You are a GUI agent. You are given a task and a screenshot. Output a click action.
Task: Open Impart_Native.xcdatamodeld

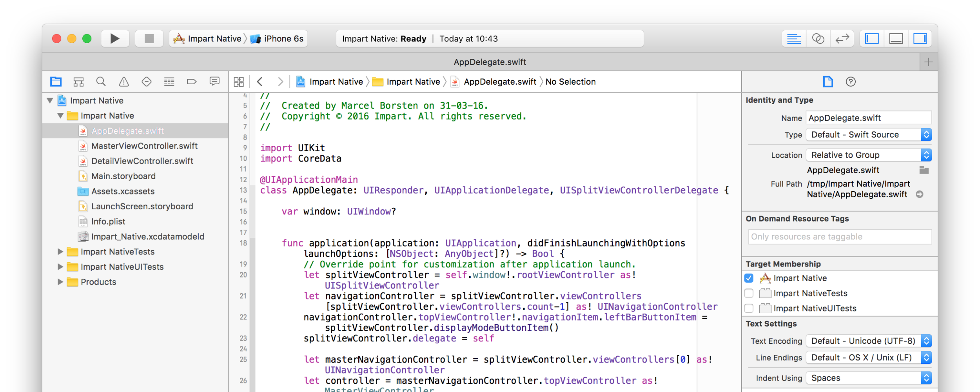coord(135,236)
